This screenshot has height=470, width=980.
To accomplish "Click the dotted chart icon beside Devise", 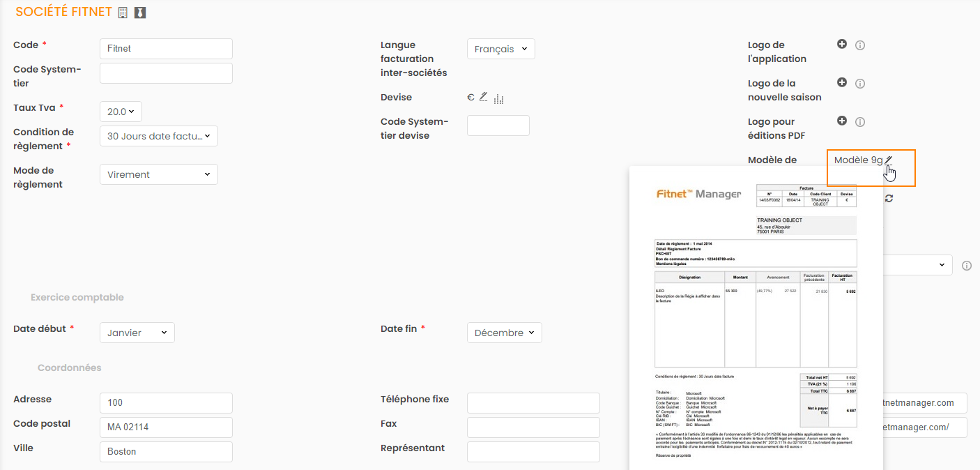I will tap(498, 99).
